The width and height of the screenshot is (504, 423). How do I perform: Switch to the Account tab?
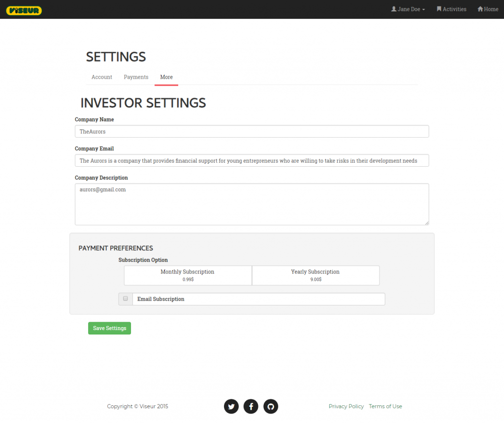click(x=102, y=77)
